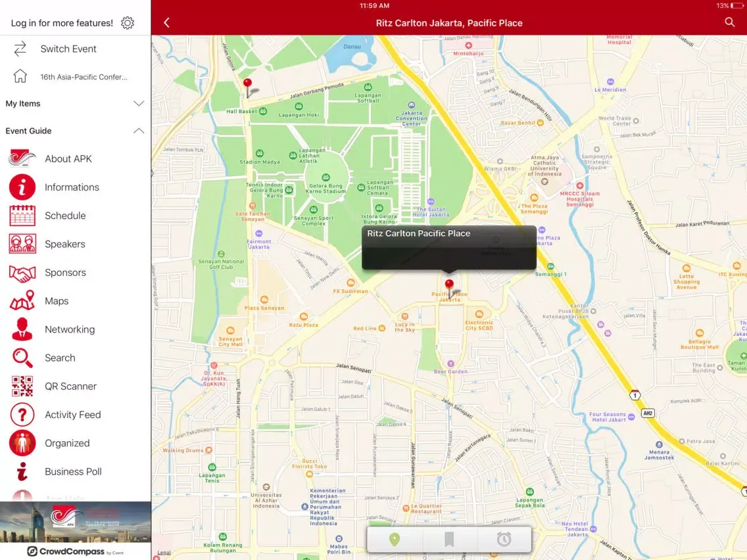Image resolution: width=747 pixels, height=560 pixels.
Task: Tap Lucy in the Sky marker
Action: [x=404, y=316]
